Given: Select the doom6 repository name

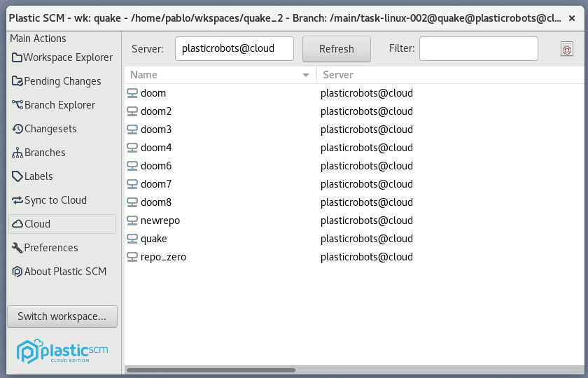Looking at the screenshot, I should 156,166.
